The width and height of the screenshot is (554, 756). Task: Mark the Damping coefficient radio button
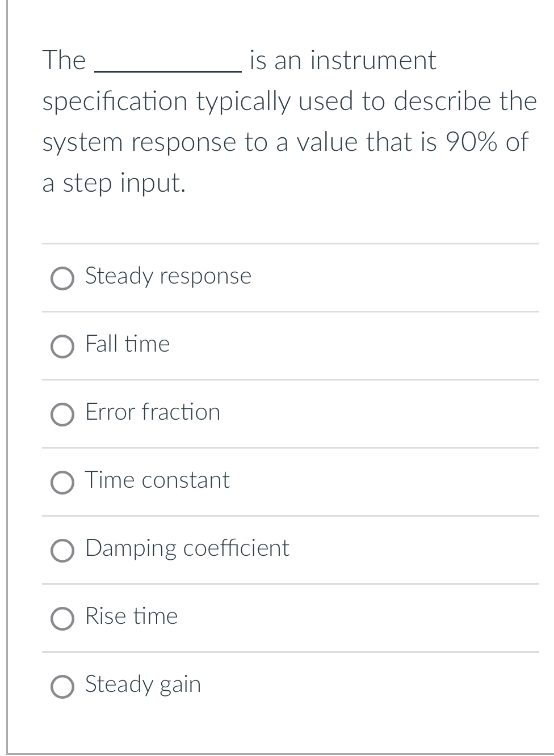[x=62, y=551]
